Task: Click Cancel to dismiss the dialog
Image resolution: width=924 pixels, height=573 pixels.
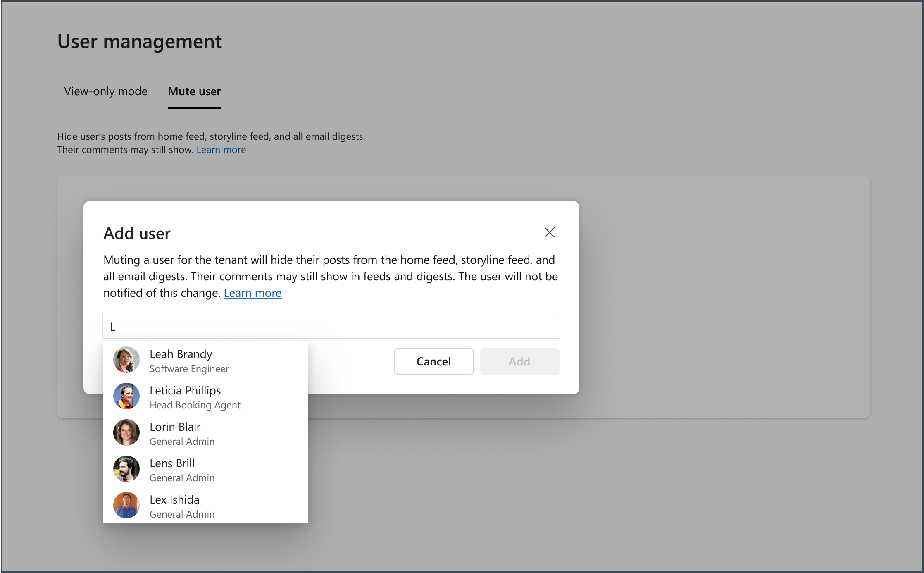Action: [433, 361]
